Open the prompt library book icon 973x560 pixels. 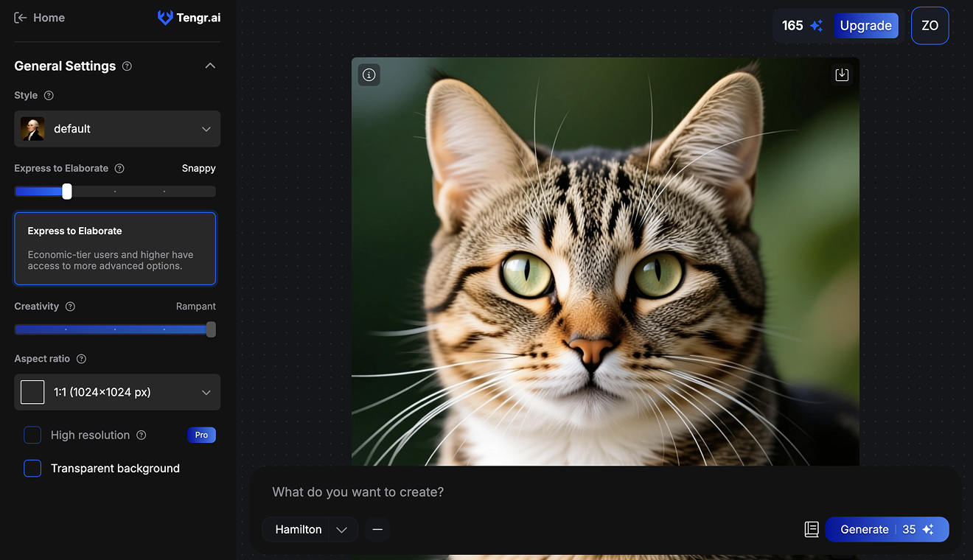[812, 529]
